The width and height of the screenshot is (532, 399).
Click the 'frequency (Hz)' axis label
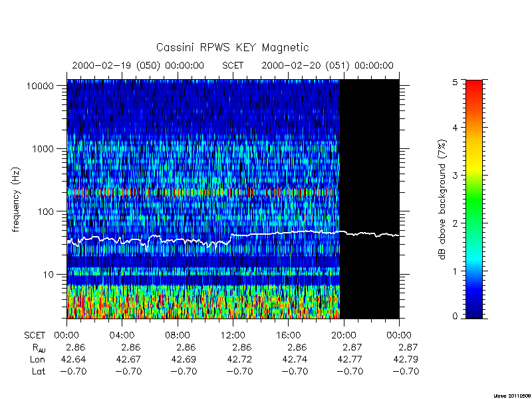point(16,200)
